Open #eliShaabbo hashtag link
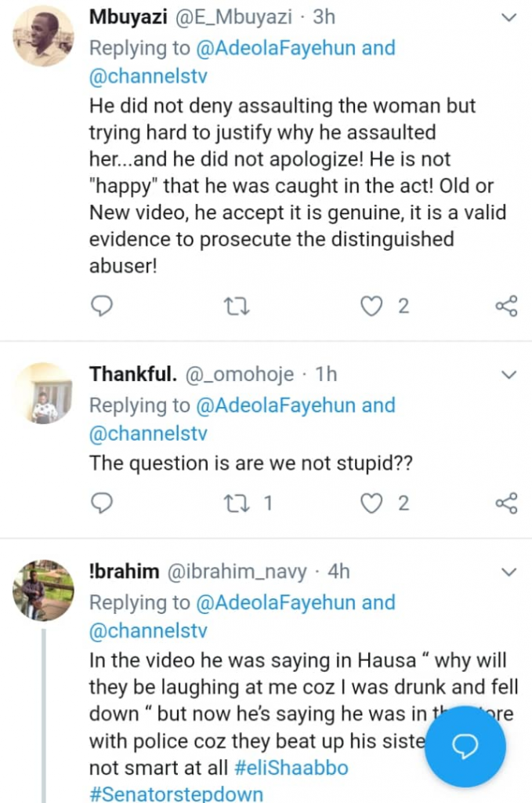This screenshot has height=803, width=532. 295,768
